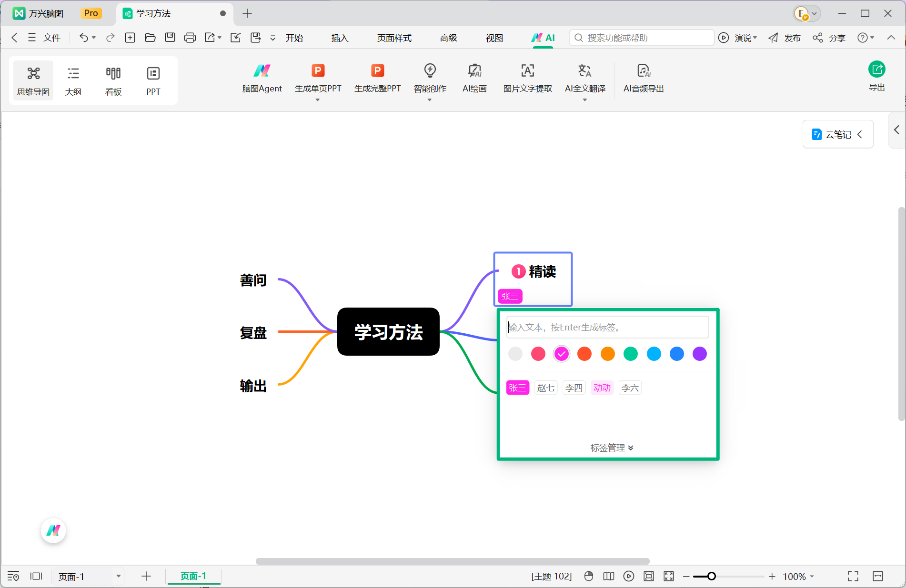Click the back arrow button
Screen dimensions: 906x588
click(14, 38)
